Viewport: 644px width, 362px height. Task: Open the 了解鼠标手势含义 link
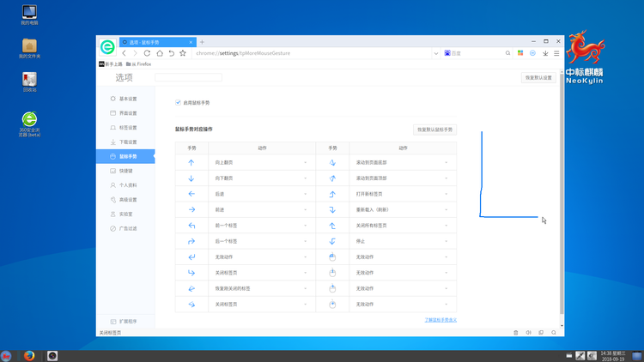tap(440, 320)
